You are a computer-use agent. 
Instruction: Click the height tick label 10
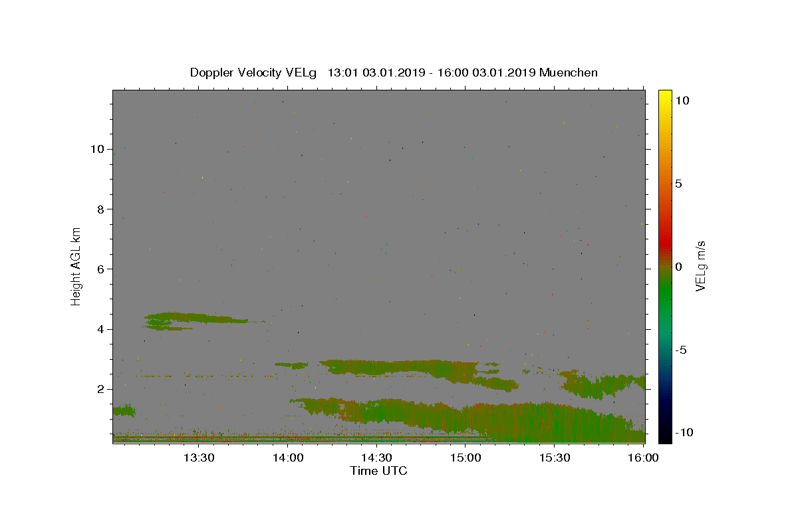tap(97, 149)
